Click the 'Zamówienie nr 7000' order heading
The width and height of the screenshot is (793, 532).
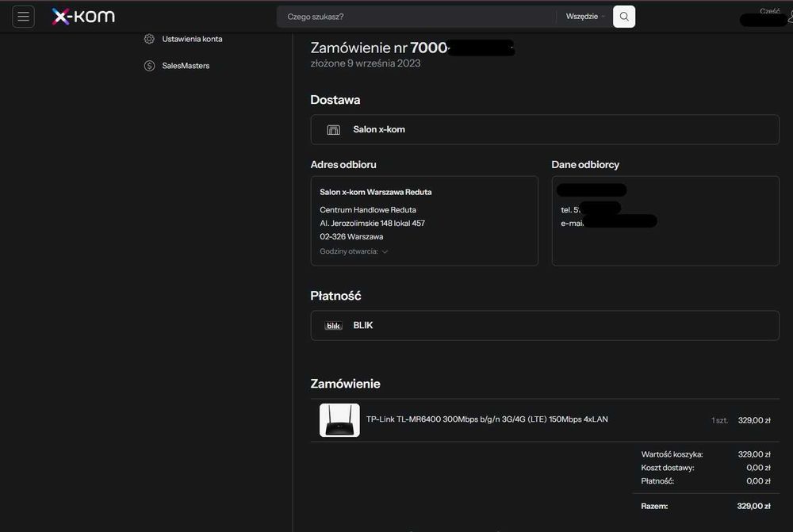379,48
